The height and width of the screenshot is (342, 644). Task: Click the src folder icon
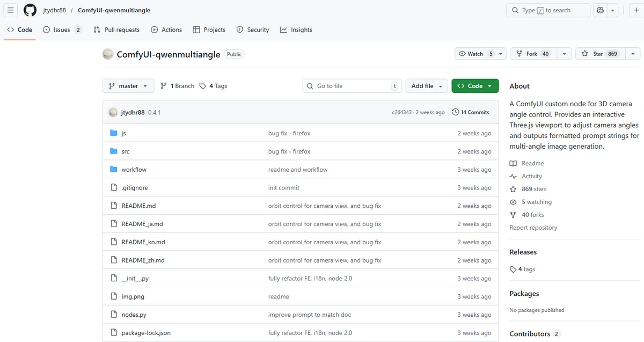(x=113, y=151)
